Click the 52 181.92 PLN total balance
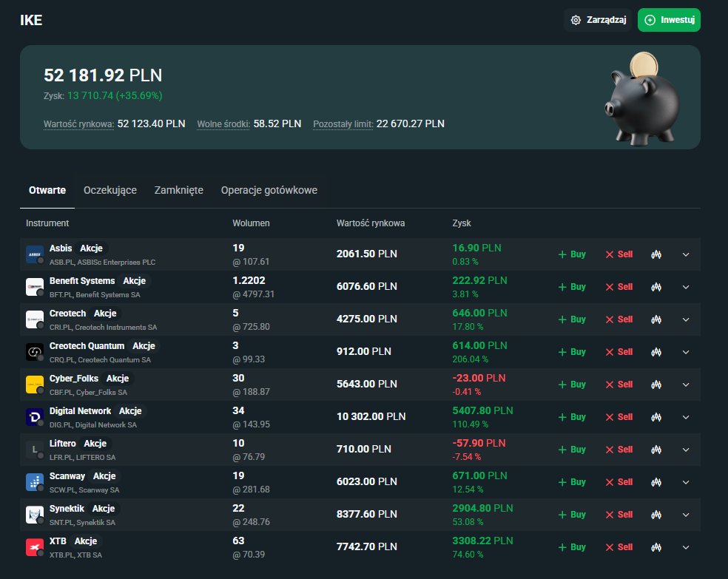This screenshot has width=728, height=579. (103, 75)
